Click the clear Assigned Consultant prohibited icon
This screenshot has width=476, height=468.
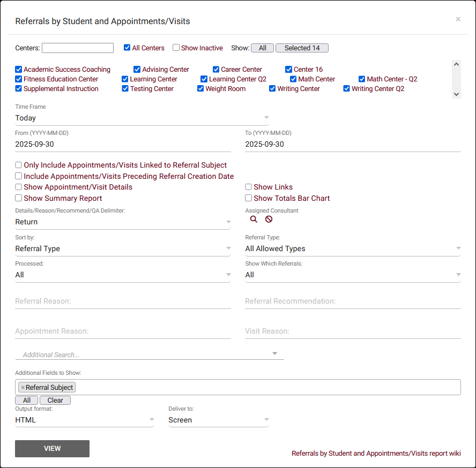click(x=269, y=219)
